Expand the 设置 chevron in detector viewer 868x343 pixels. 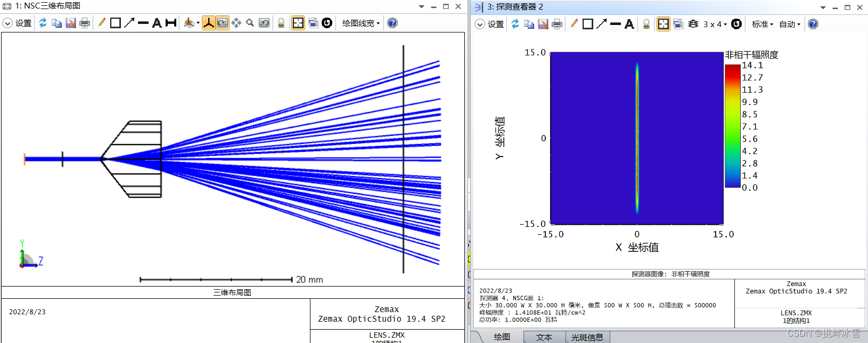tap(480, 24)
